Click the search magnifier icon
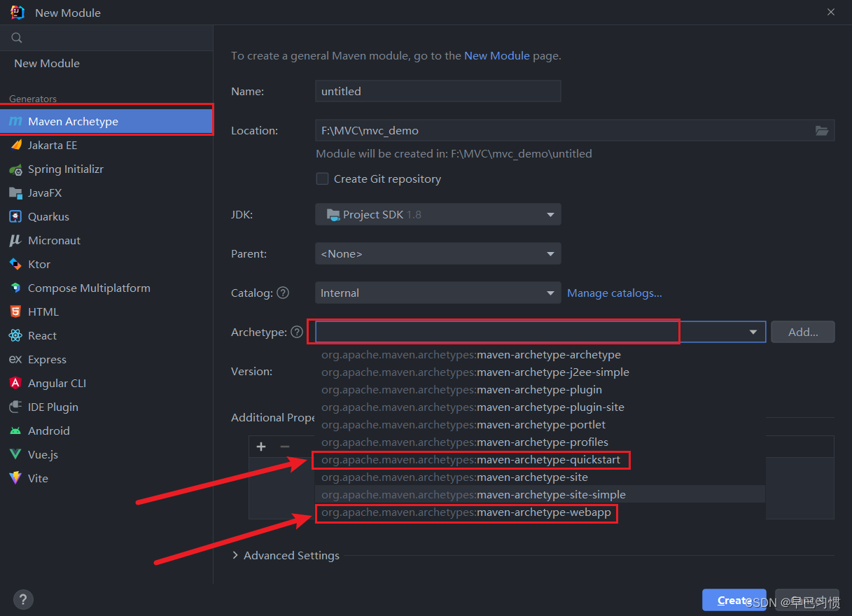852x616 pixels. tap(17, 38)
